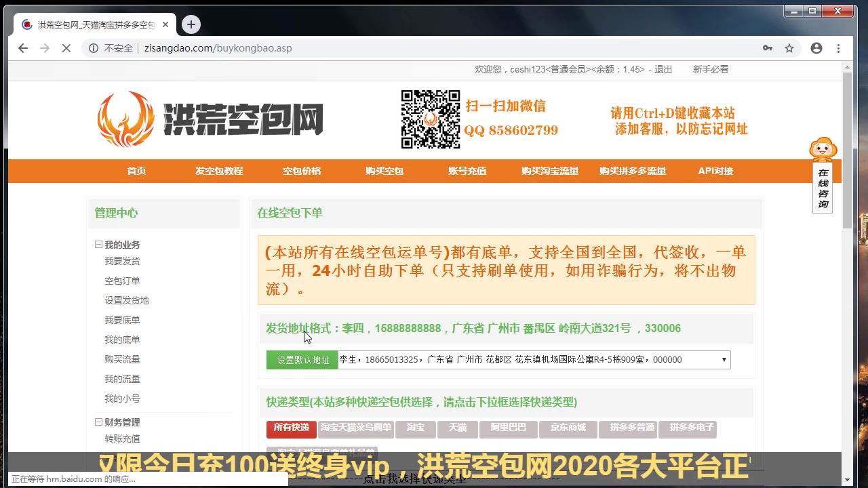Click the 退出 logout link

click(x=663, y=69)
